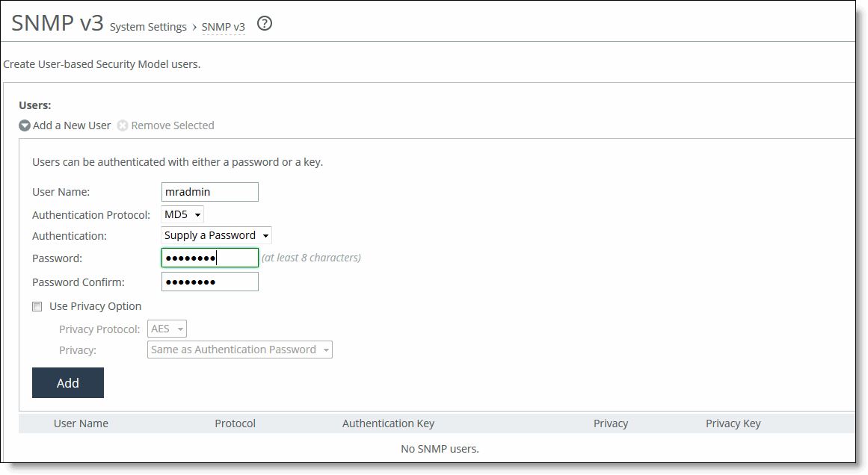Click the User Name column header
868x475 pixels.
click(x=81, y=423)
